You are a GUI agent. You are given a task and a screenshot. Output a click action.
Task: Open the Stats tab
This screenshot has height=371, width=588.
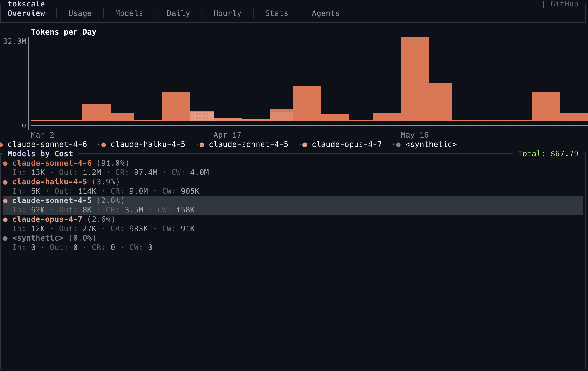tap(276, 13)
